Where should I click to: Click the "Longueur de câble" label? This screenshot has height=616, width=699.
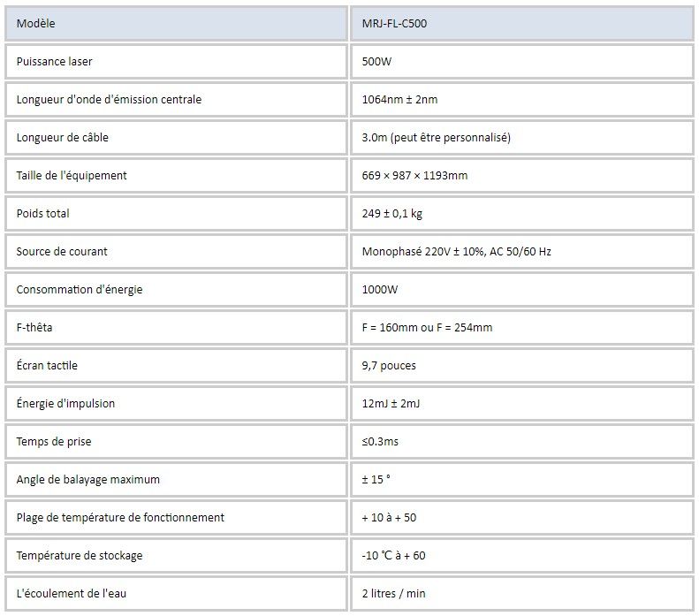pos(62,138)
